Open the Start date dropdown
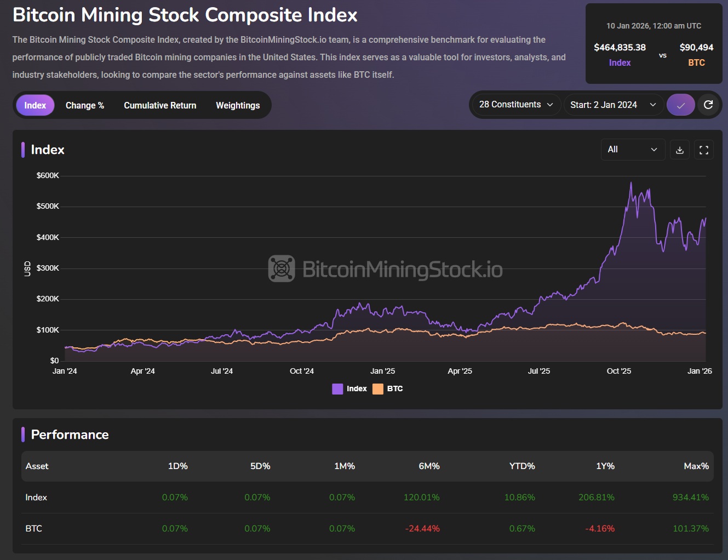The image size is (728, 560). point(613,105)
